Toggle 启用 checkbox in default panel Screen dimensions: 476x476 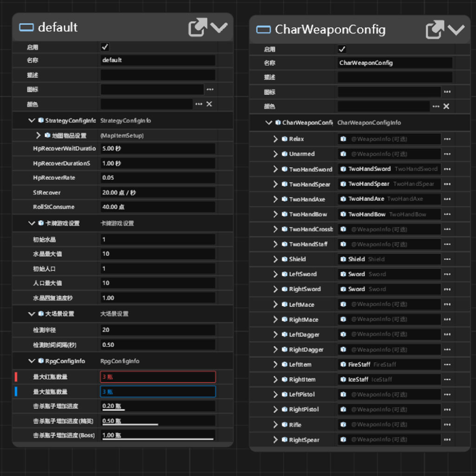pos(105,47)
